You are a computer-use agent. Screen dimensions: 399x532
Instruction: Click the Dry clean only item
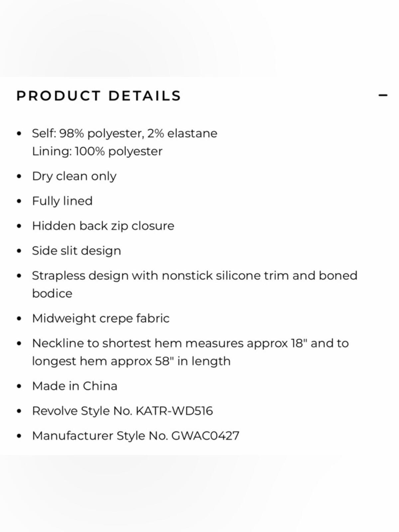click(x=74, y=176)
